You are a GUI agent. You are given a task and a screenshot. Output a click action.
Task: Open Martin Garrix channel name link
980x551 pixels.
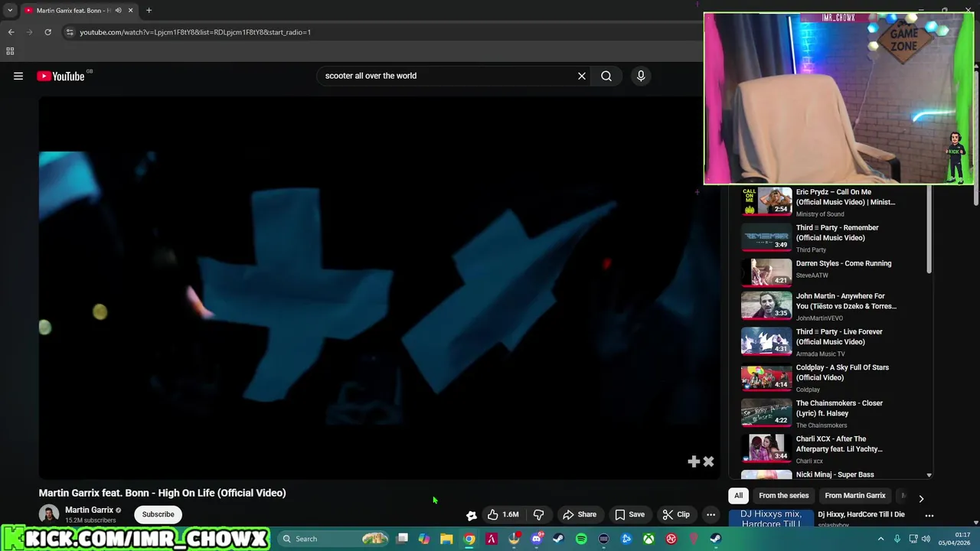[x=89, y=510]
